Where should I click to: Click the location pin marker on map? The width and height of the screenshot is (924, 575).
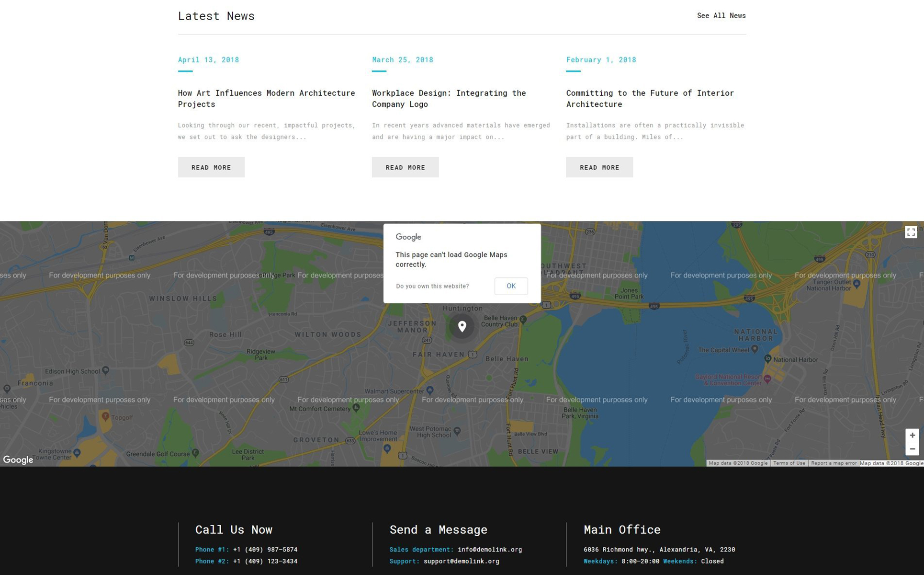coord(462,326)
